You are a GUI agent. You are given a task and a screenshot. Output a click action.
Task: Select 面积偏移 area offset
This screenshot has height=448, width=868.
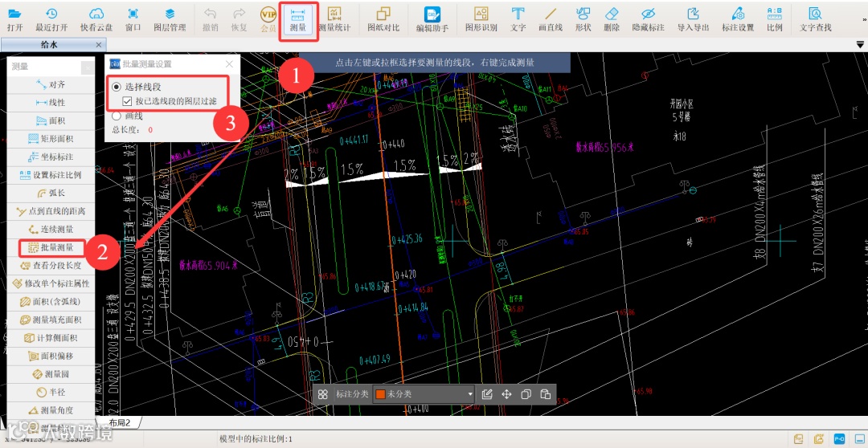click(51, 356)
